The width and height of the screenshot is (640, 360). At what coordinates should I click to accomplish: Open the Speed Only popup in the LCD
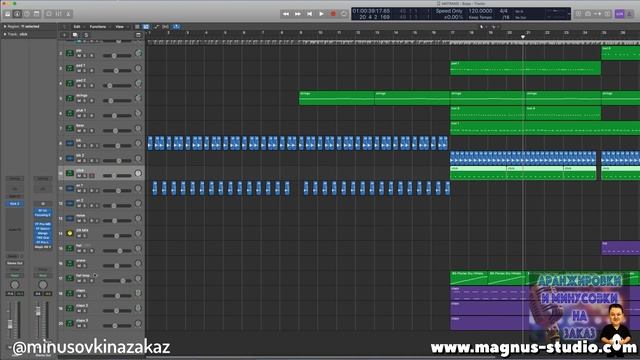pos(449,11)
